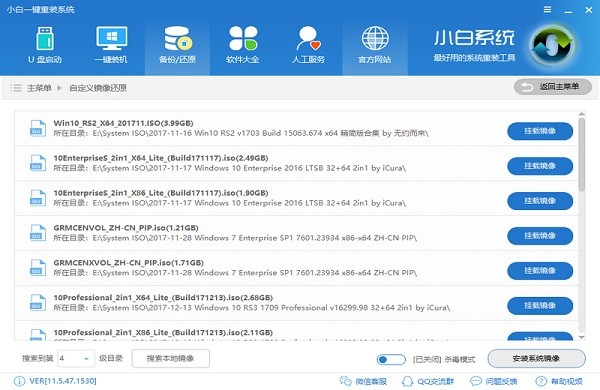Mount image Win10_RS2_X64_201711.ISO
Screen dimensions: 600x390
(540, 131)
